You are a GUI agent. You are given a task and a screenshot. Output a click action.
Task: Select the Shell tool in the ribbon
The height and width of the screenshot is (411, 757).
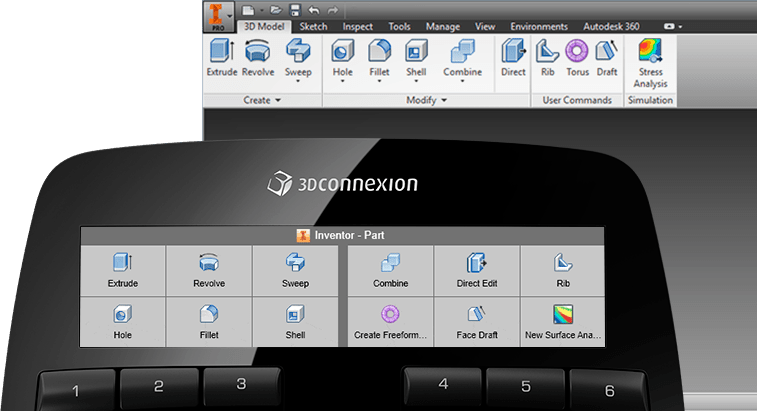click(416, 57)
